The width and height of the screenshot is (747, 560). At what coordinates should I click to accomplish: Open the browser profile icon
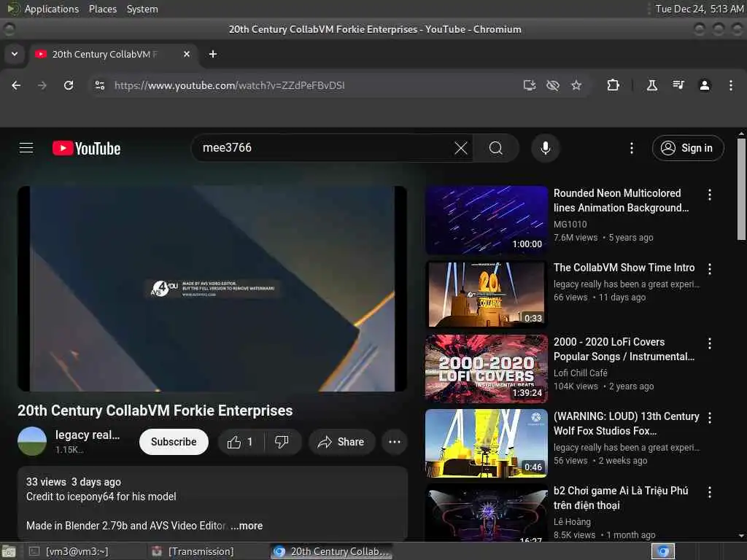(x=705, y=85)
